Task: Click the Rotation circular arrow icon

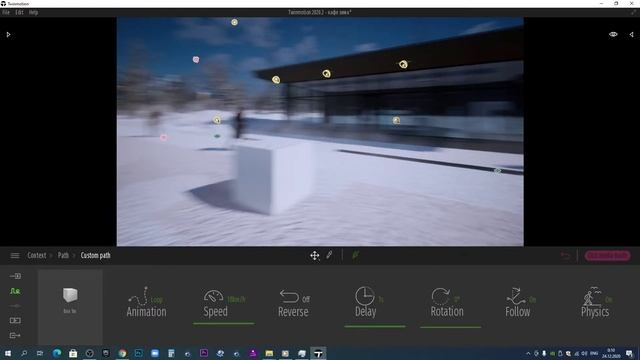Action: point(440,296)
